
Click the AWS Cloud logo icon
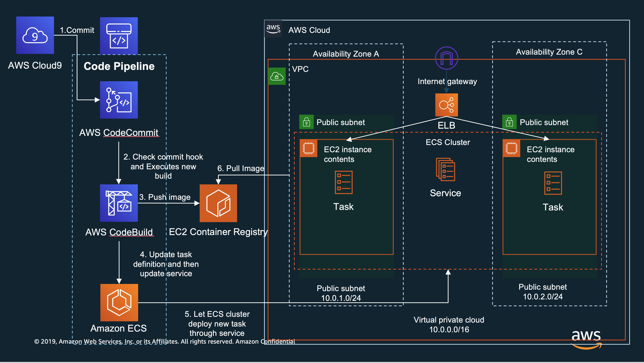273,29
